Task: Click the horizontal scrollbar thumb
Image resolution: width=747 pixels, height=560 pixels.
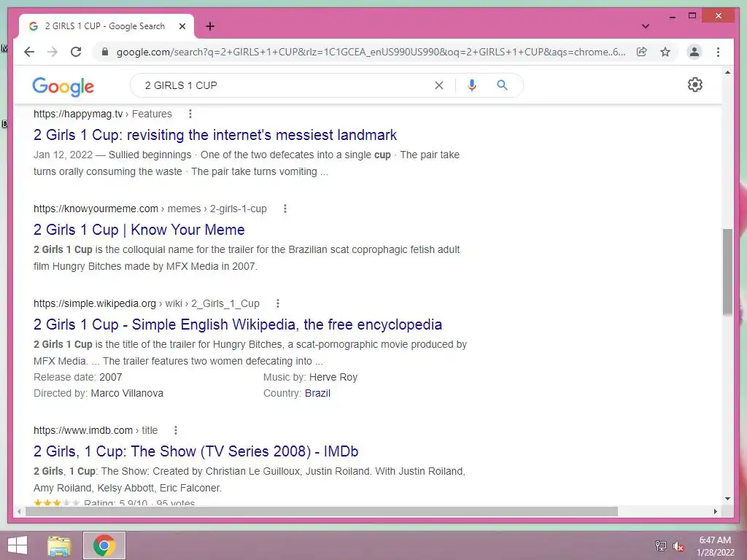Action: coord(322,511)
